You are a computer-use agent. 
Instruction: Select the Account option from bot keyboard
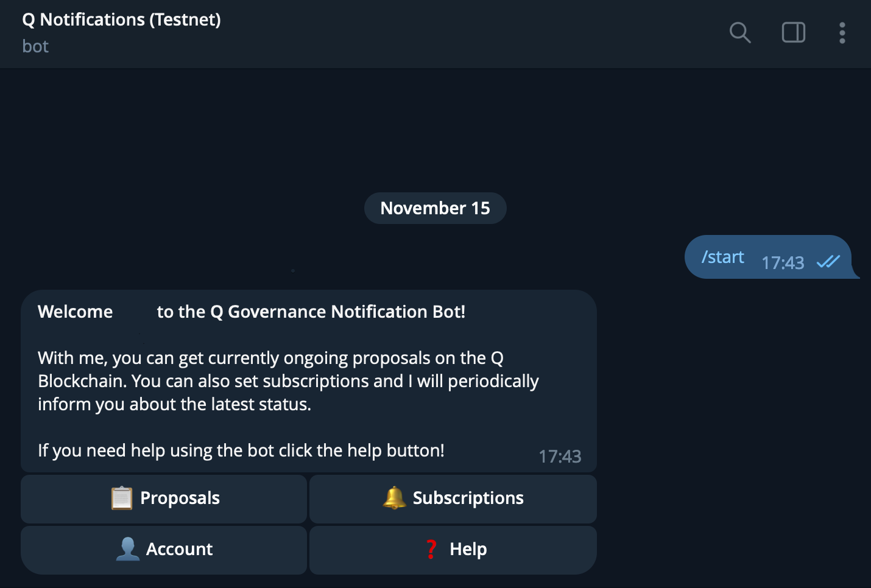click(163, 550)
